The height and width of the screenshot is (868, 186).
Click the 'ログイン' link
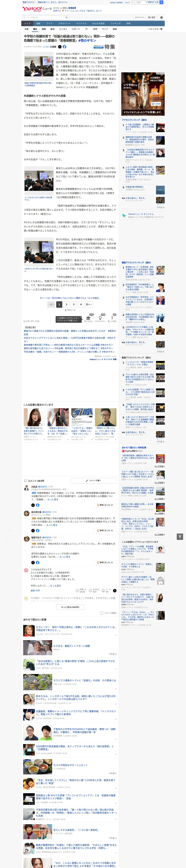57,11
